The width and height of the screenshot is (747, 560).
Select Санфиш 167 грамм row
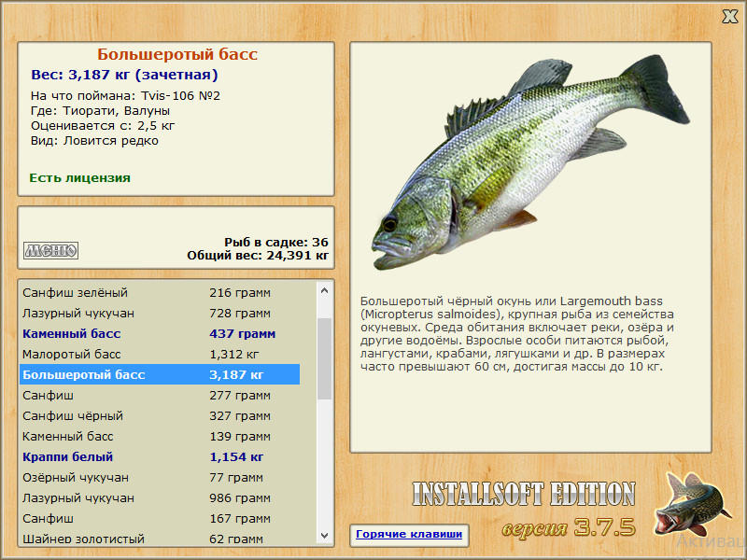[x=160, y=519]
